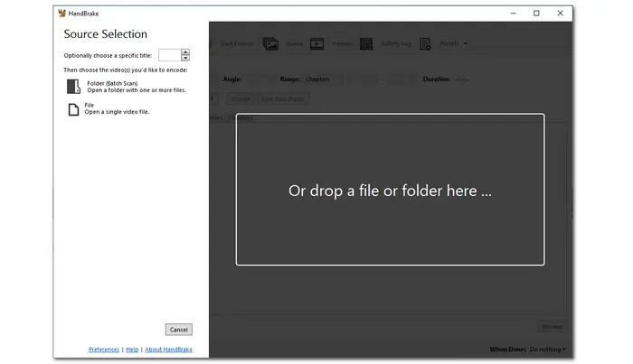
Task: Click dimmed Start Encode toolbar label
Action: pyautogui.click(x=237, y=43)
